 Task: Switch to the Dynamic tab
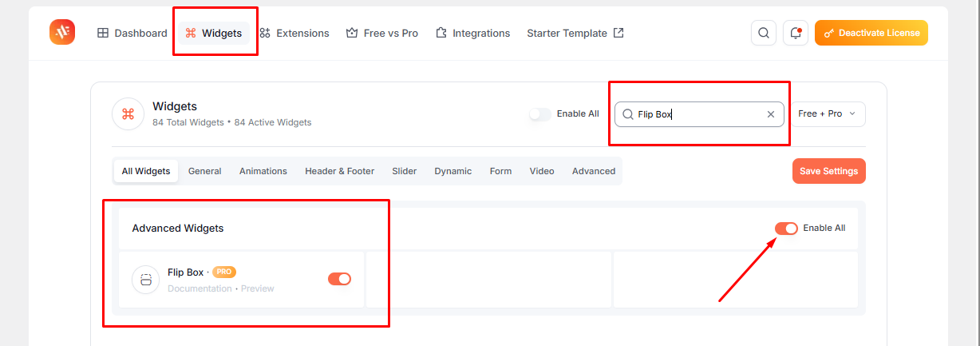pos(453,171)
